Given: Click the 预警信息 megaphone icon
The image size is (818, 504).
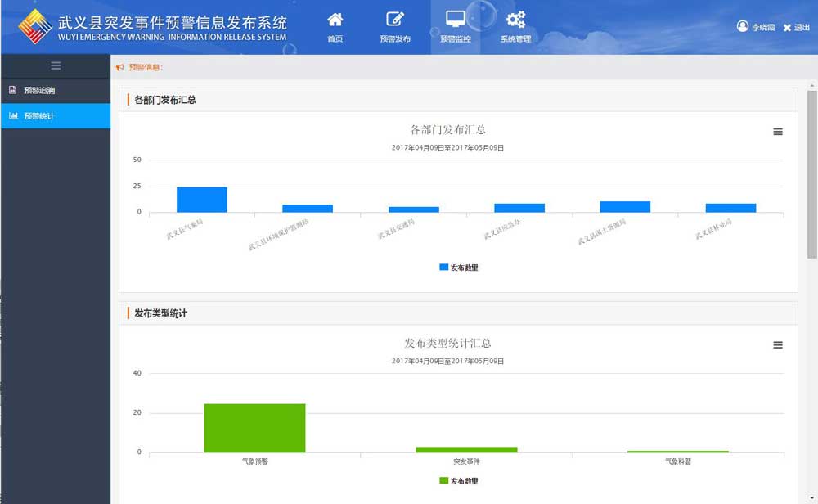Looking at the screenshot, I should [120, 67].
